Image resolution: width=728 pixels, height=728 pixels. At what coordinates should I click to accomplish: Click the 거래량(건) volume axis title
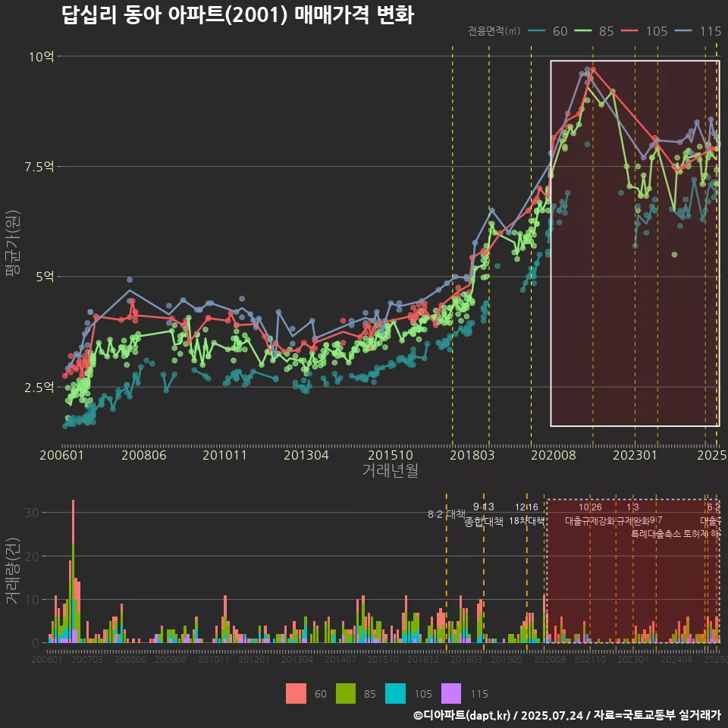[x=12, y=570]
